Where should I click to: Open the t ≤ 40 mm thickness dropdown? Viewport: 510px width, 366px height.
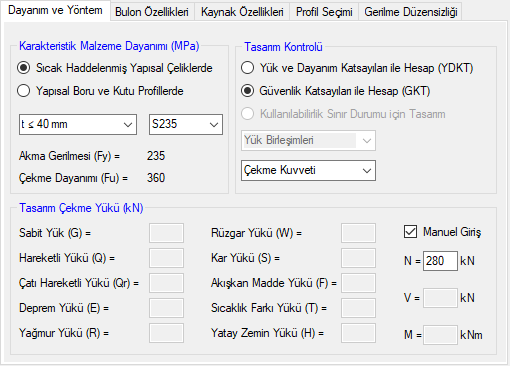click(78, 124)
